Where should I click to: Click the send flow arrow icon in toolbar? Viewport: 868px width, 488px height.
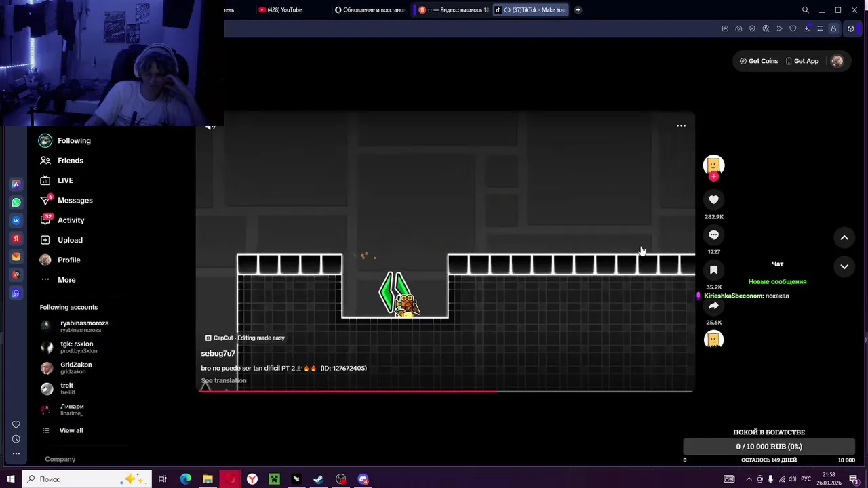tap(779, 28)
